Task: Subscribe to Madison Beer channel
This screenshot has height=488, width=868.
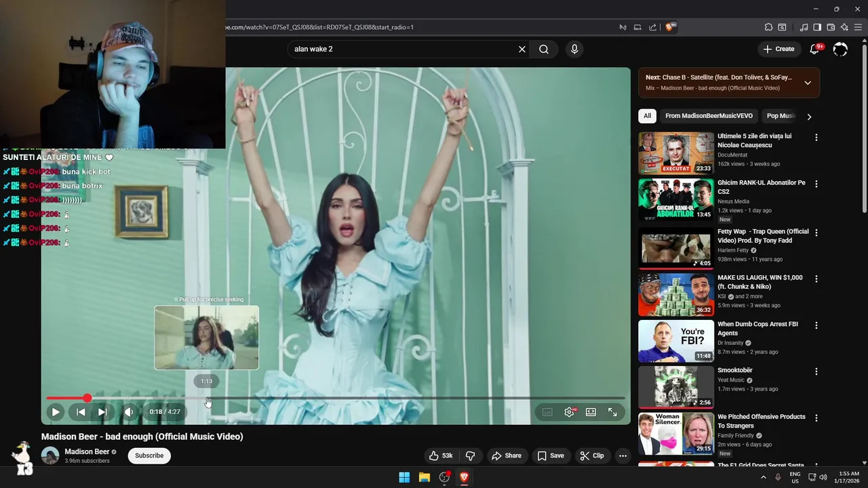Action: (149, 455)
